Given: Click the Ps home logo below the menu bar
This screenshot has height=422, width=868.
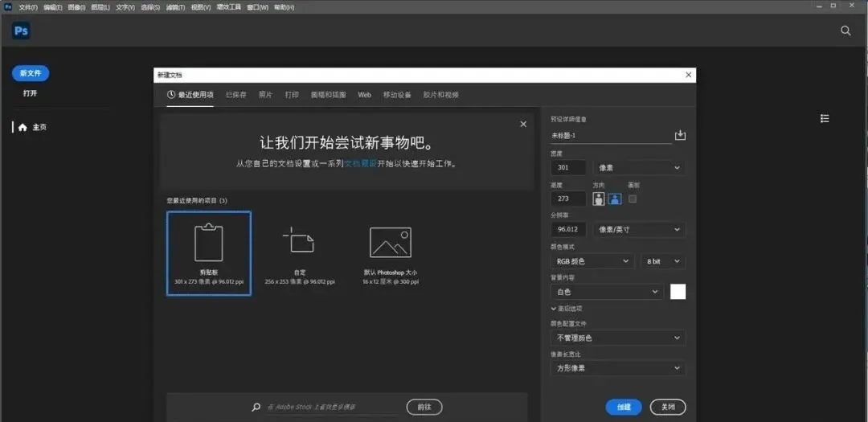Looking at the screenshot, I should pyautogui.click(x=21, y=31).
